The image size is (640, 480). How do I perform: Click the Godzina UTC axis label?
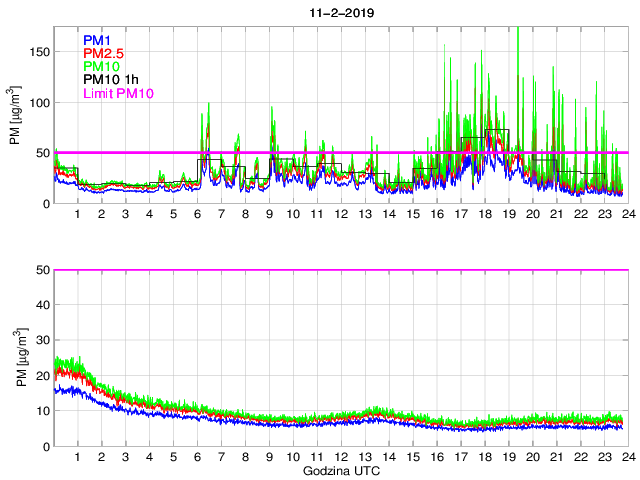point(339,470)
